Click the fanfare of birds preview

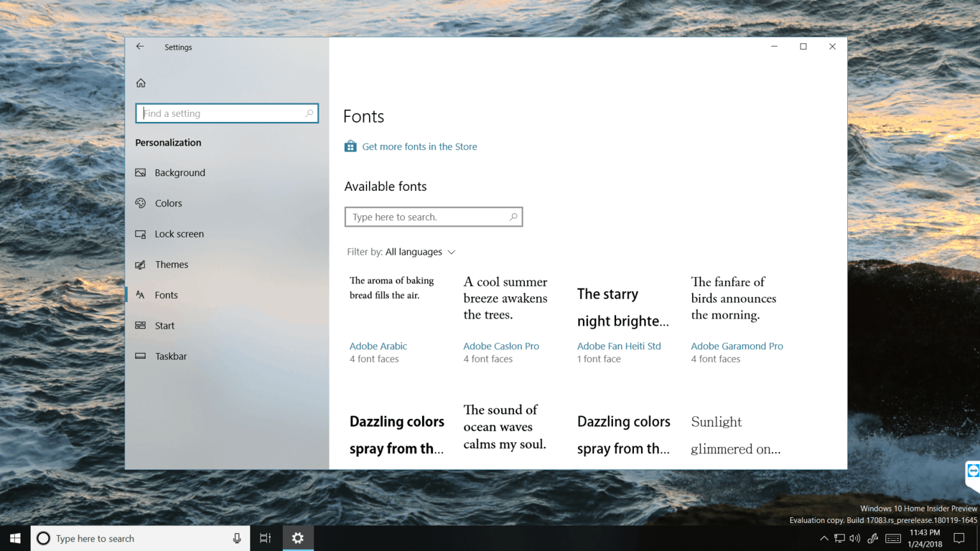[734, 298]
